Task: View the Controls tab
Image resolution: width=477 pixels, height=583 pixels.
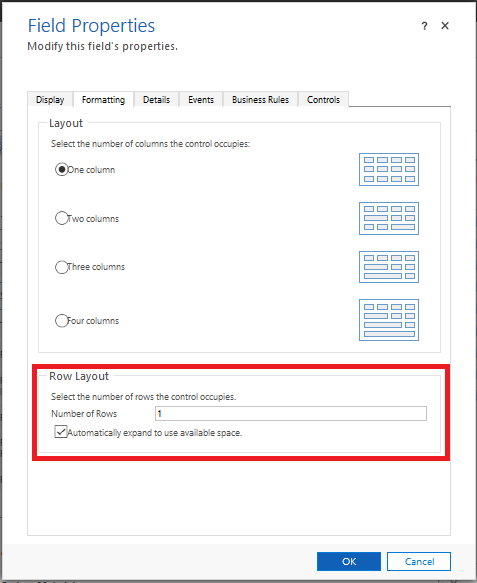Action: (x=323, y=100)
